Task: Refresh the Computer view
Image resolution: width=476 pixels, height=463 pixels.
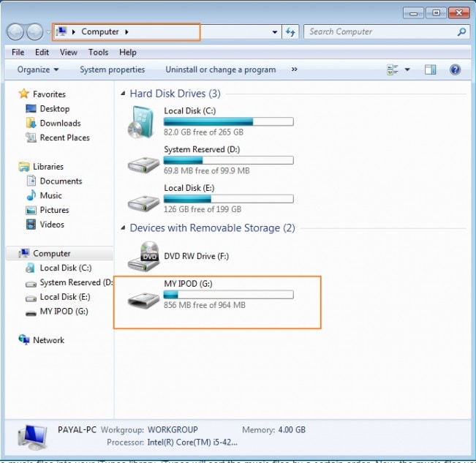Action: coord(290,32)
